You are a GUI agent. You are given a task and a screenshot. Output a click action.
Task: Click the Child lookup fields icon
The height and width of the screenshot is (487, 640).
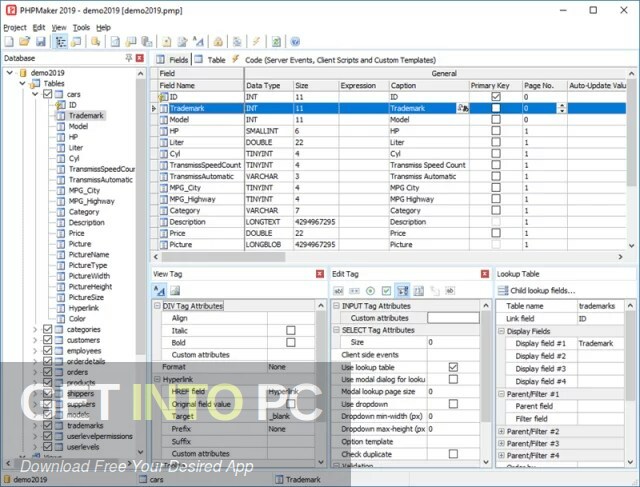(x=503, y=291)
